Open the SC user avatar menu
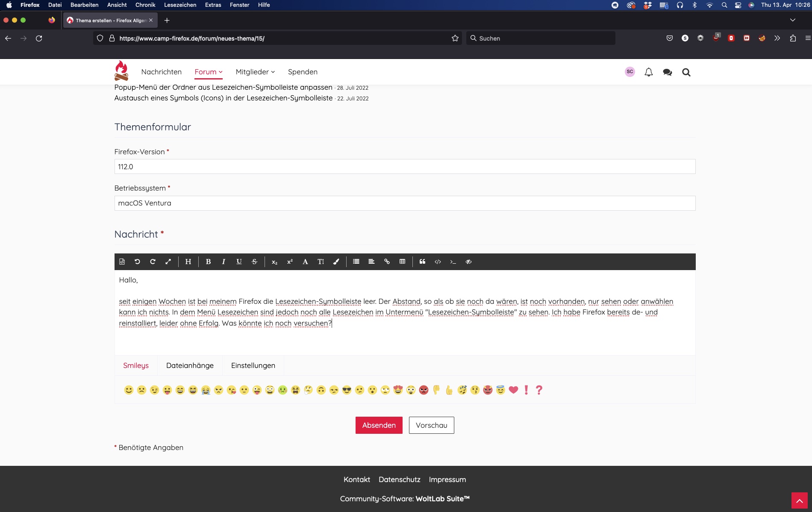The width and height of the screenshot is (812, 512). (x=630, y=72)
